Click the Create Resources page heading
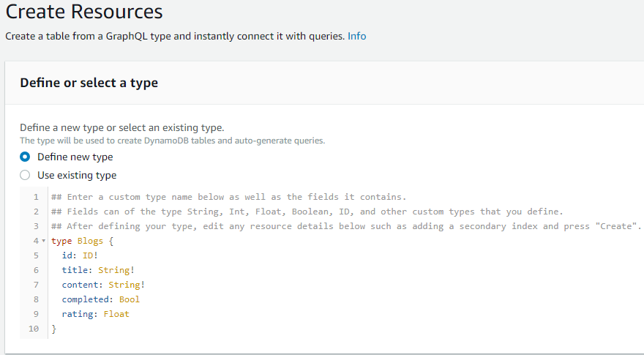The width and height of the screenshot is (644, 355). (x=84, y=12)
